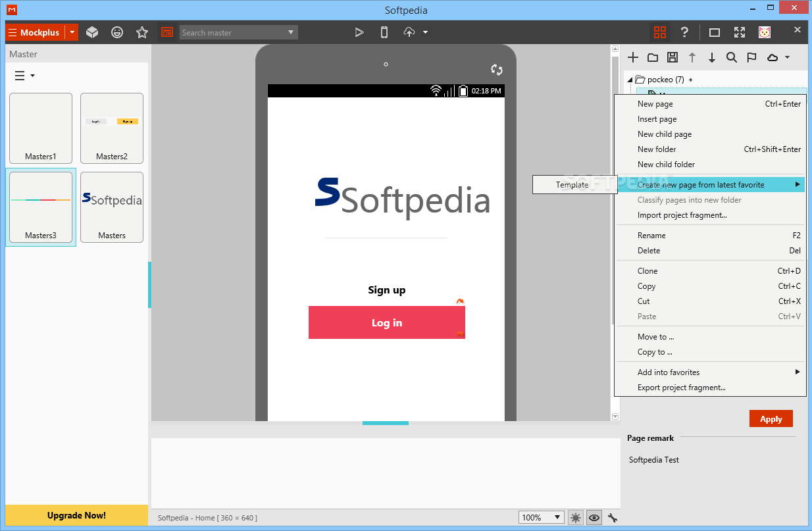
Task: Collapse the pockeo (7) project tree
Action: click(x=630, y=80)
